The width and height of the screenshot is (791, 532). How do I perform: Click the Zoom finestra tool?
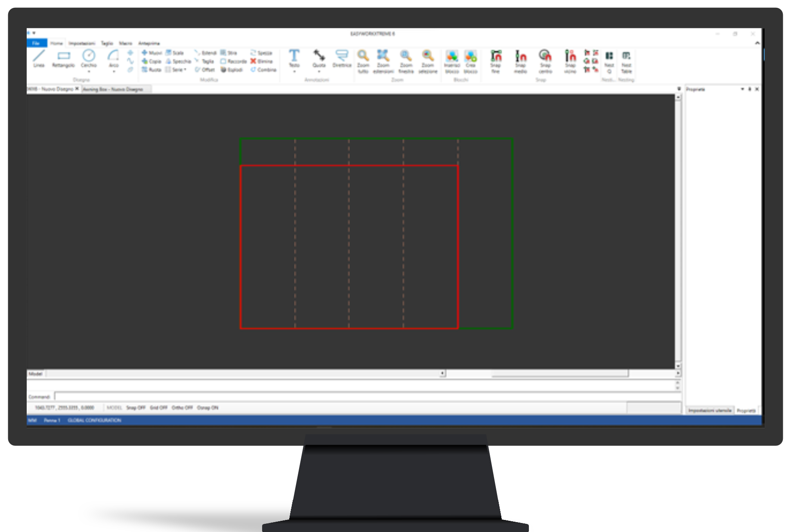point(405,59)
